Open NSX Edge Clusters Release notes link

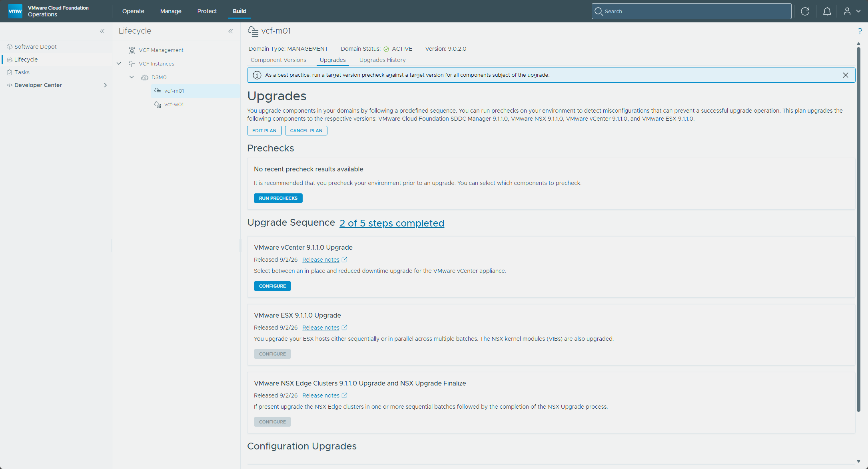[x=321, y=395]
